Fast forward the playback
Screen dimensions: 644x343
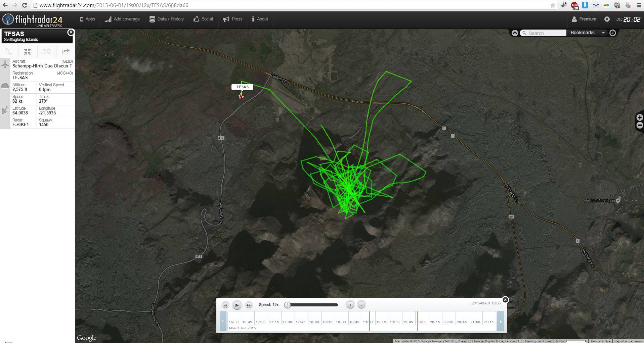point(249,305)
